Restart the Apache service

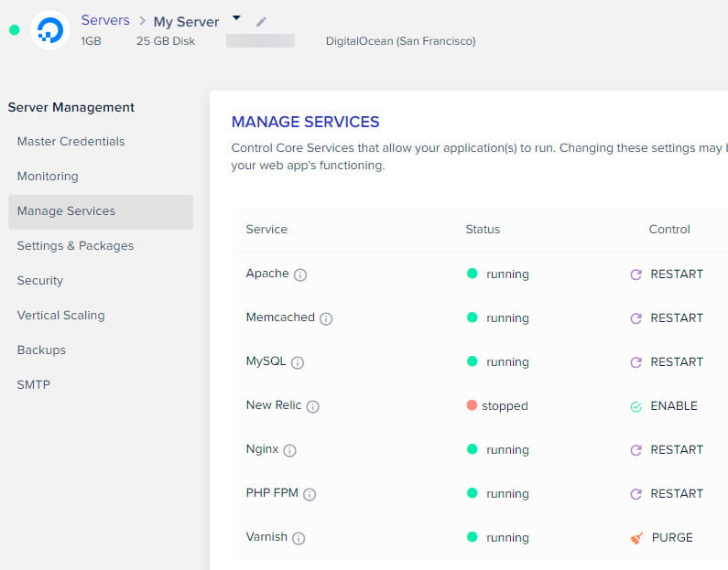pos(667,274)
